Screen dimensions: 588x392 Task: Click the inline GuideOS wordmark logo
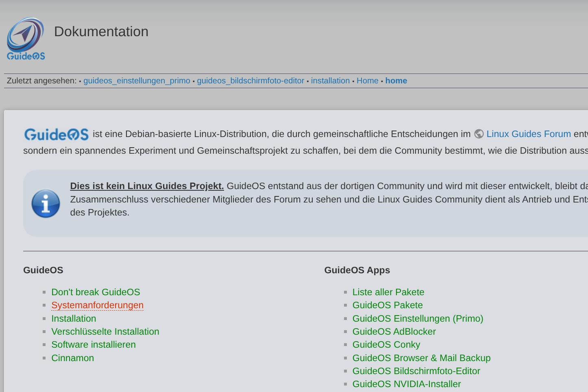[x=56, y=134]
